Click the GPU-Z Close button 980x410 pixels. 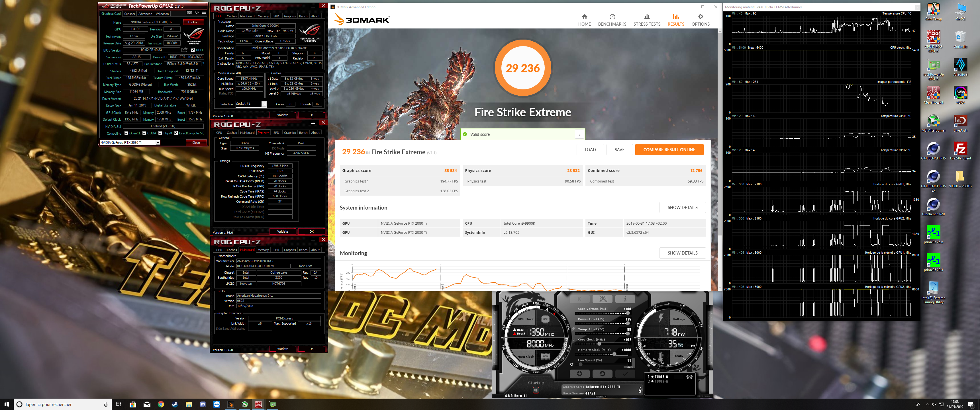[x=196, y=143]
